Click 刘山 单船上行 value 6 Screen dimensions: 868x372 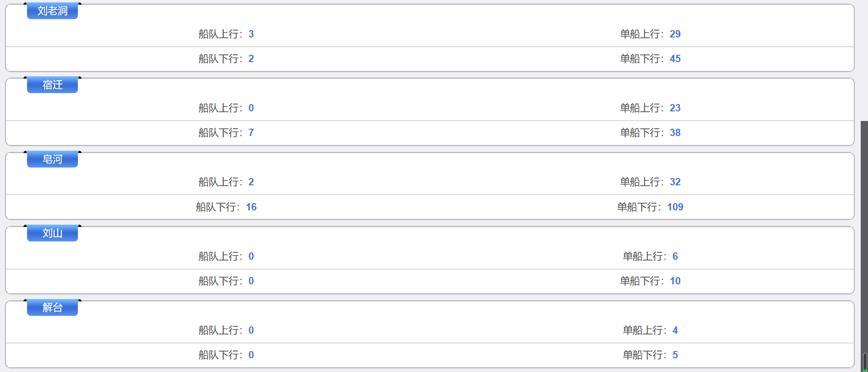[x=675, y=257]
